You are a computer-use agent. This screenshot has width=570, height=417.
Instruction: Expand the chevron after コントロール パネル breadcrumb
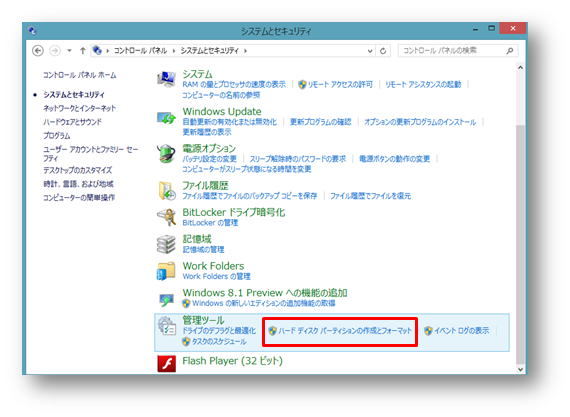point(174,51)
